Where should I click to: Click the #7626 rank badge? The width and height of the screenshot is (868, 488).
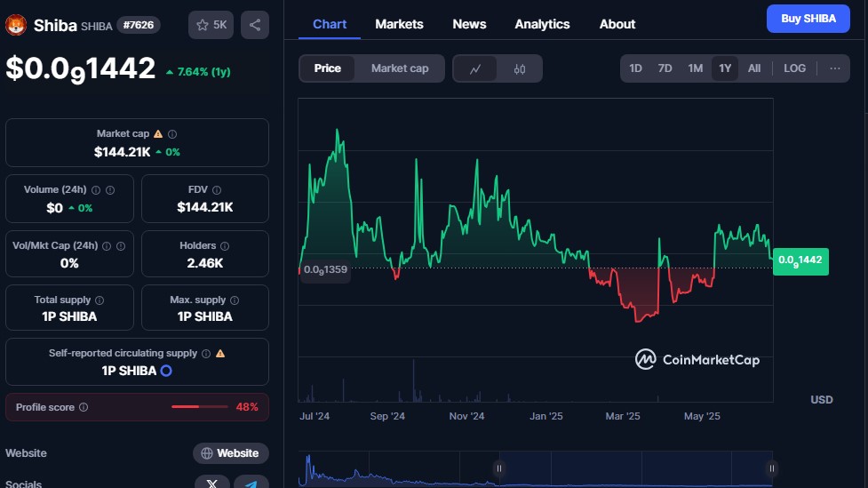click(x=139, y=25)
